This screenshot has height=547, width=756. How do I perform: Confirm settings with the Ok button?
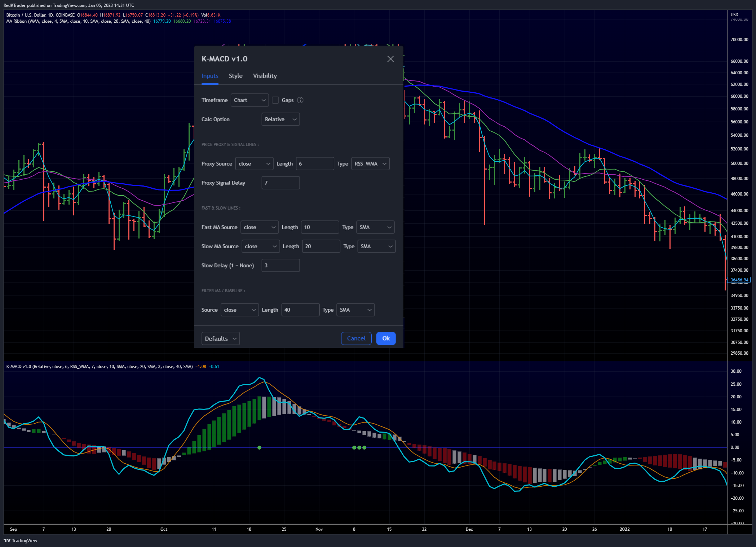coord(386,338)
